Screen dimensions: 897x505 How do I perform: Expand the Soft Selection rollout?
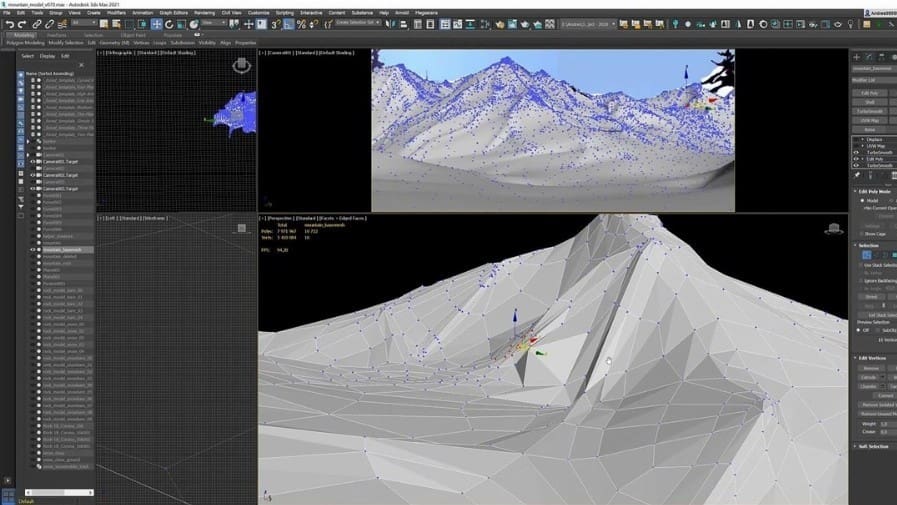[856, 447]
